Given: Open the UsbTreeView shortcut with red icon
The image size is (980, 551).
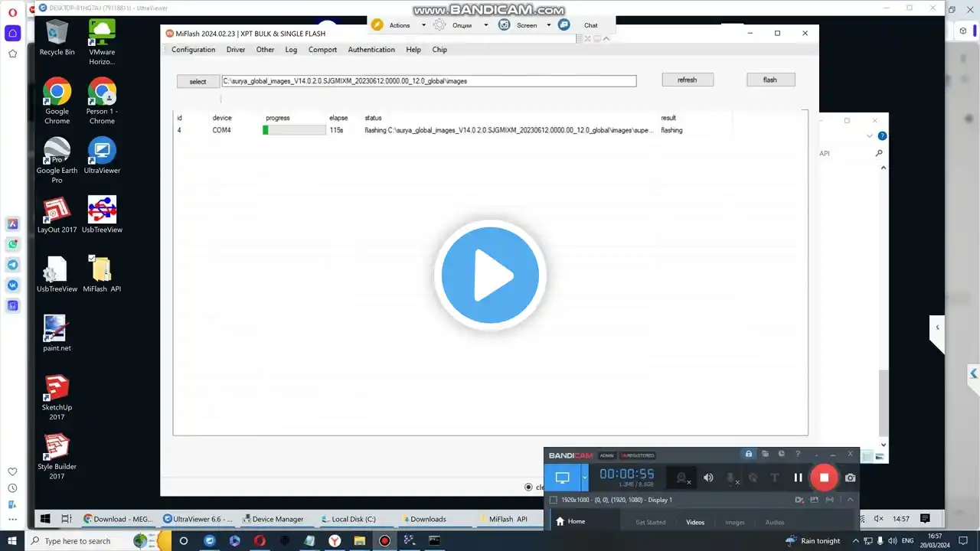Looking at the screenshot, I should click(x=102, y=214).
